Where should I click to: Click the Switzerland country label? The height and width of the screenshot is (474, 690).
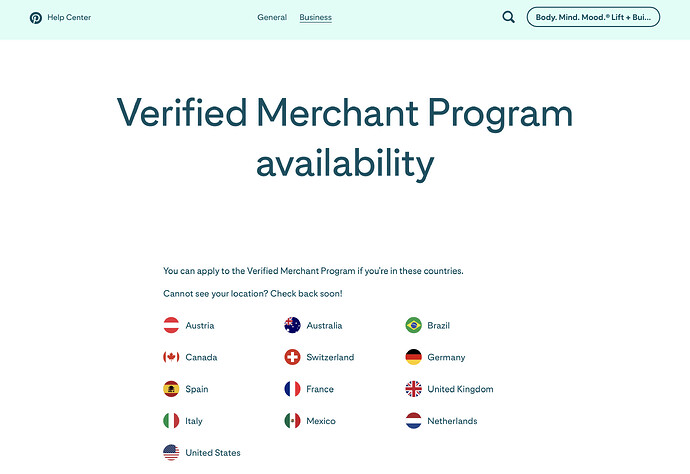[x=330, y=357]
